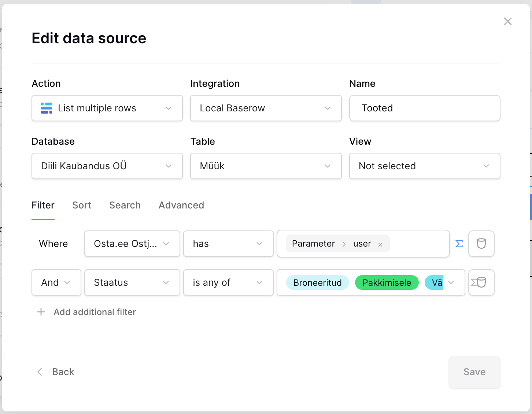The height and width of the screenshot is (414, 532).
Task: Change the 'is any of' filter operator
Action: pos(228,282)
